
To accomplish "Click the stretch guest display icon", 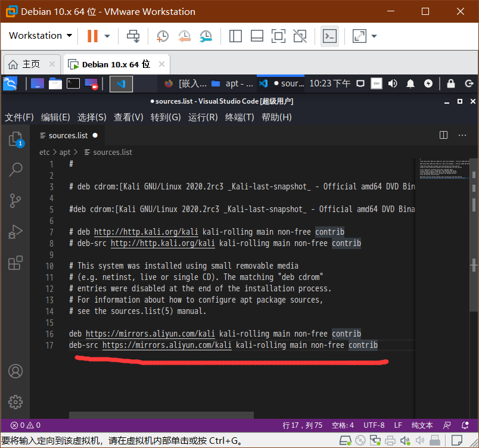I will [x=360, y=36].
